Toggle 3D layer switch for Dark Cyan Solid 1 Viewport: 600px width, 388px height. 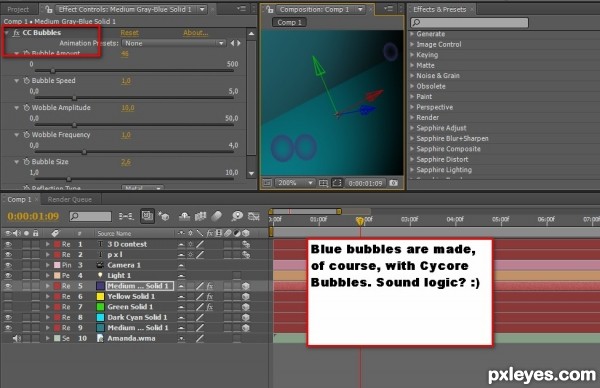[246, 317]
